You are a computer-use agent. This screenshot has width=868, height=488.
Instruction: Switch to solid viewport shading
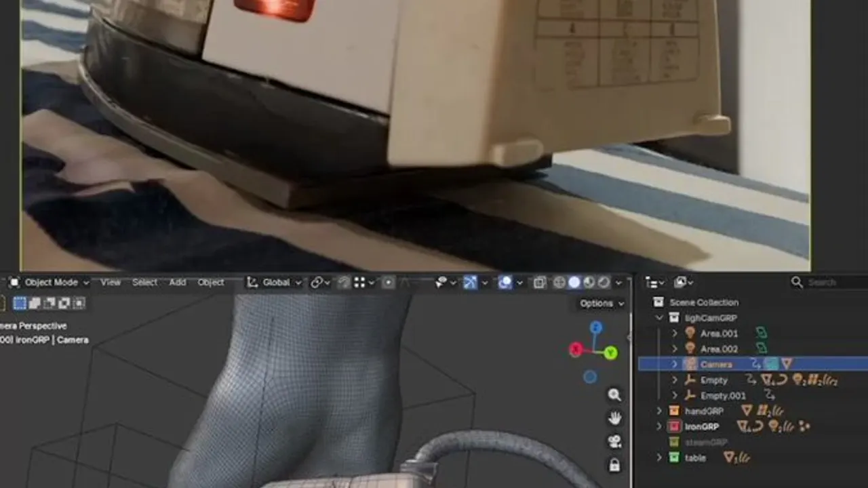(574, 283)
